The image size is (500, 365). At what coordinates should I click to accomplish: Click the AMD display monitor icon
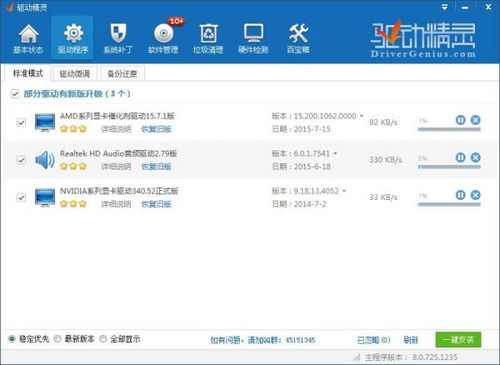45,122
